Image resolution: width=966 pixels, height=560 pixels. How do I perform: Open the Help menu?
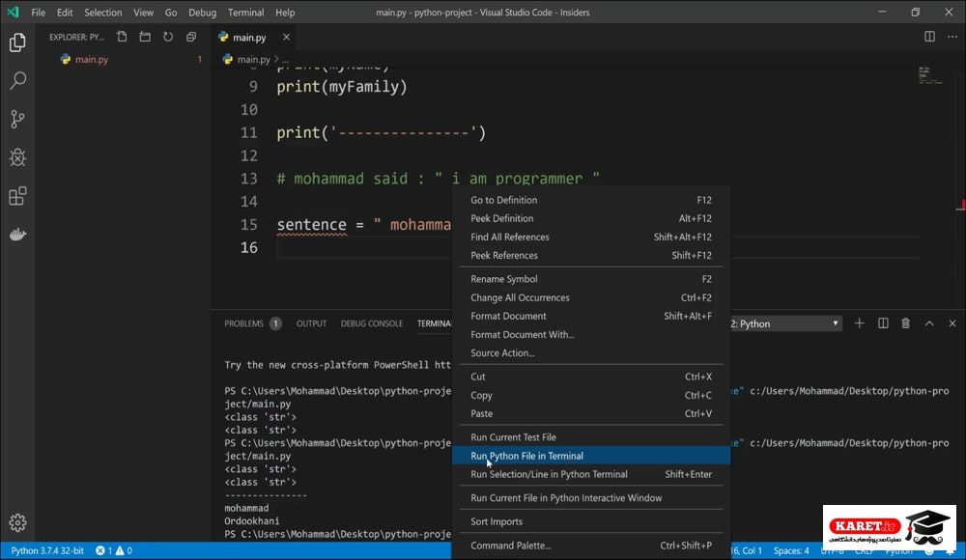point(285,13)
